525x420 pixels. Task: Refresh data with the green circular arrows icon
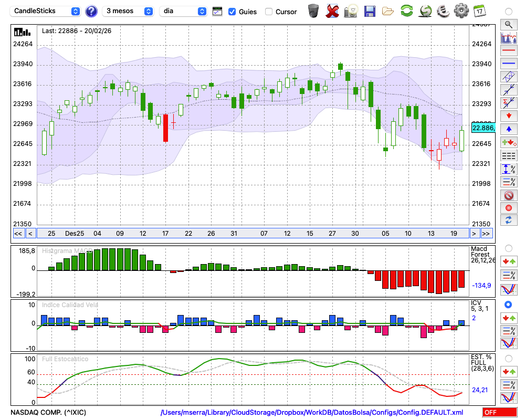pos(406,11)
